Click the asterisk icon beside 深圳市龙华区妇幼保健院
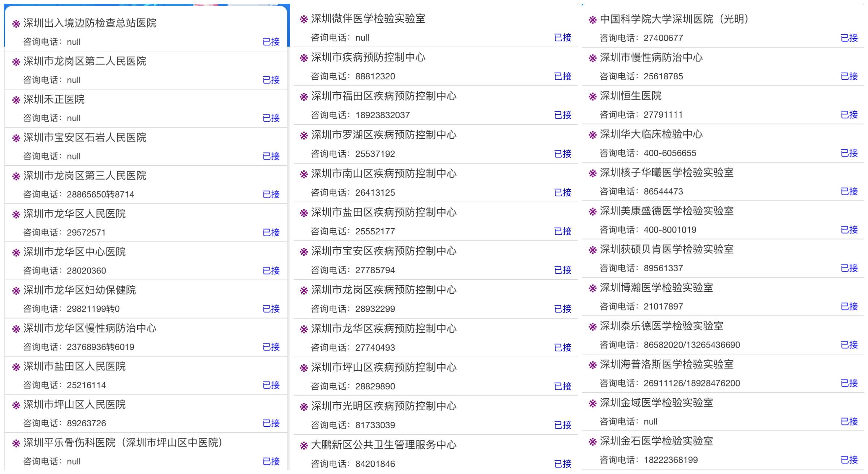Image resolution: width=868 pixels, height=474 pixels. 16,291
